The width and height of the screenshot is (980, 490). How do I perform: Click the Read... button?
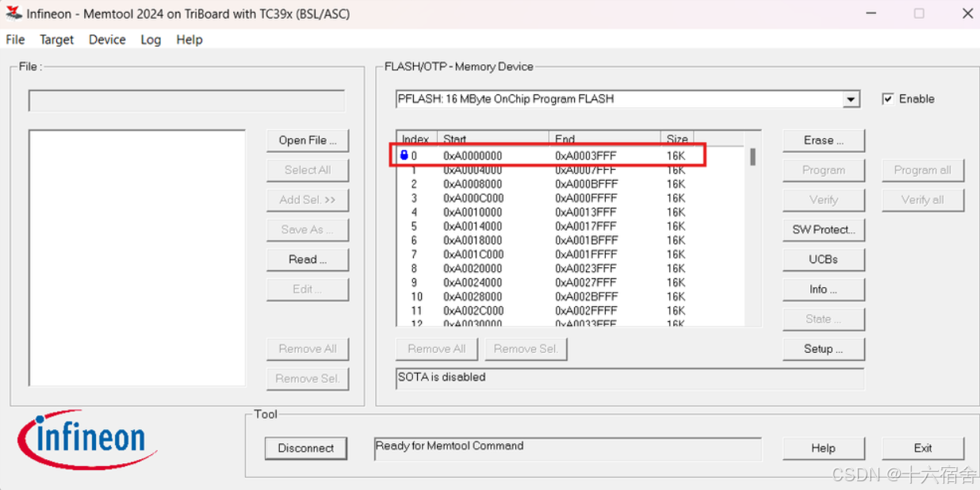point(308,259)
